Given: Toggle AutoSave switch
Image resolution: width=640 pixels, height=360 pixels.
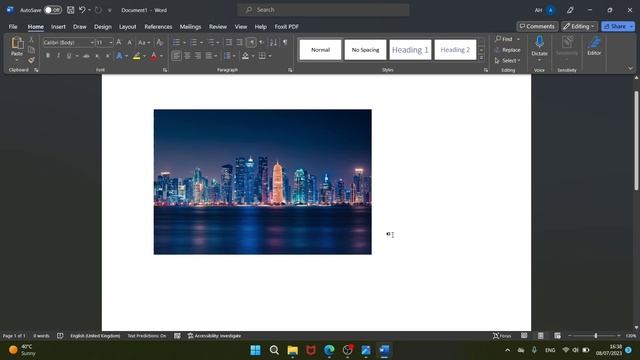Looking at the screenshot, I should 53,10.
